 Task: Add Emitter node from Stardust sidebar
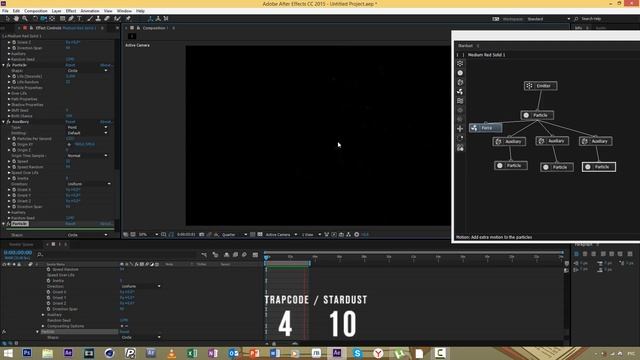[460, 64]
